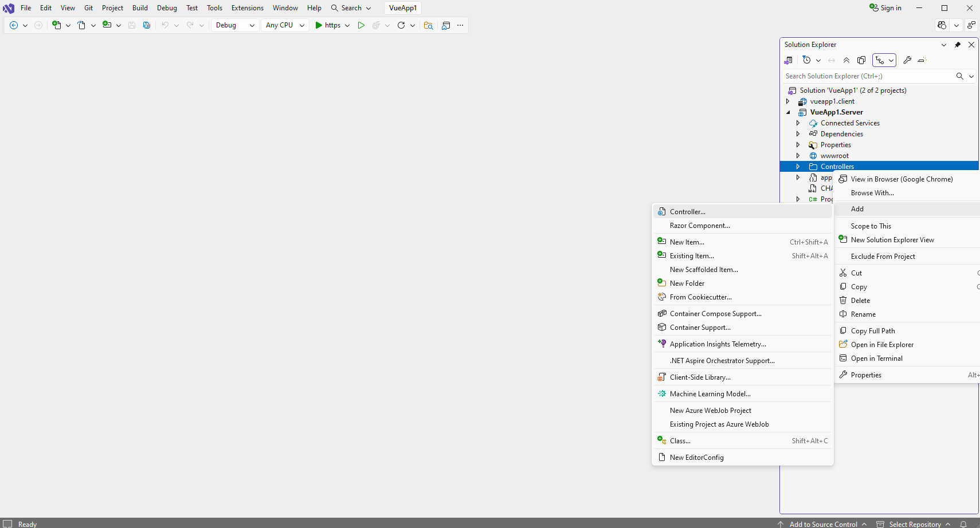Screen dimensions: 980x528
Task: Select Open in Terminal from context menu
Action: (x=876, y=358)
